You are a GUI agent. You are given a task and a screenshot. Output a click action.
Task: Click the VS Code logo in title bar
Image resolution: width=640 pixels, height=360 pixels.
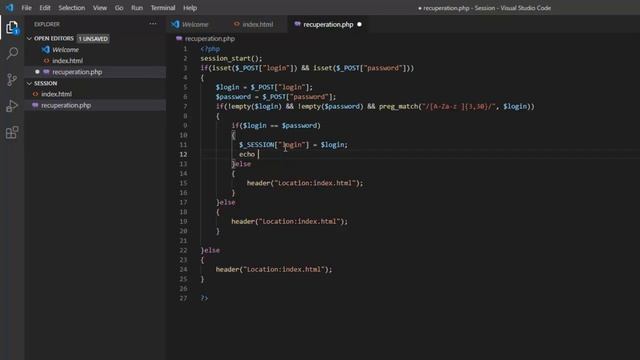click(x=9, y=8)
